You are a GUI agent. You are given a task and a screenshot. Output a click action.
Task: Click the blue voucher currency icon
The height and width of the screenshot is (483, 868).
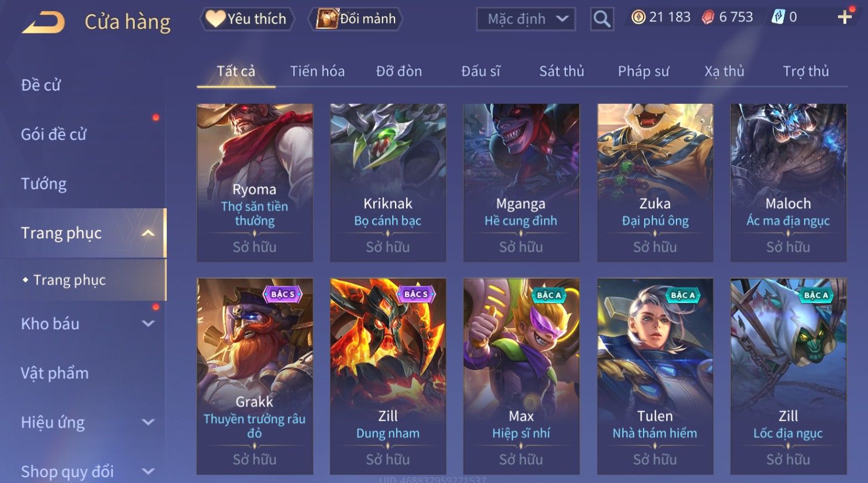tap(778, 17)
